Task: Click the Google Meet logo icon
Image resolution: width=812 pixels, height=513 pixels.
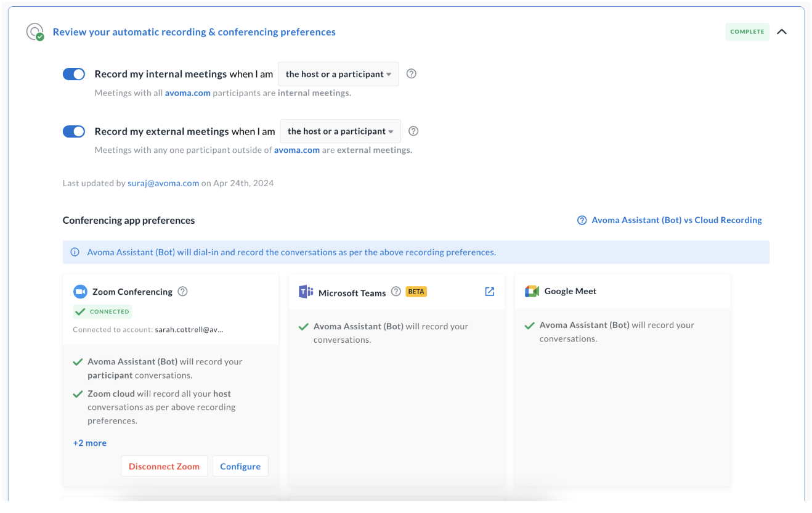Action: click(532, 291)
